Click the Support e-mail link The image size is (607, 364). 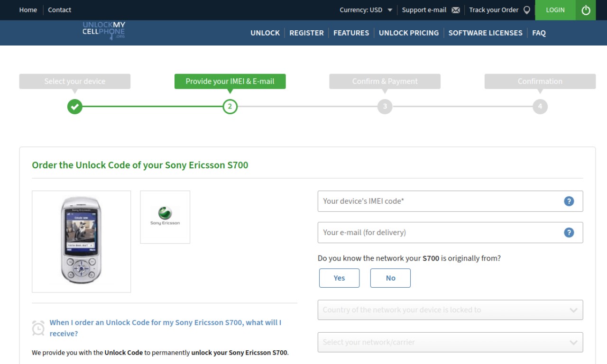(x=424, y=10)
